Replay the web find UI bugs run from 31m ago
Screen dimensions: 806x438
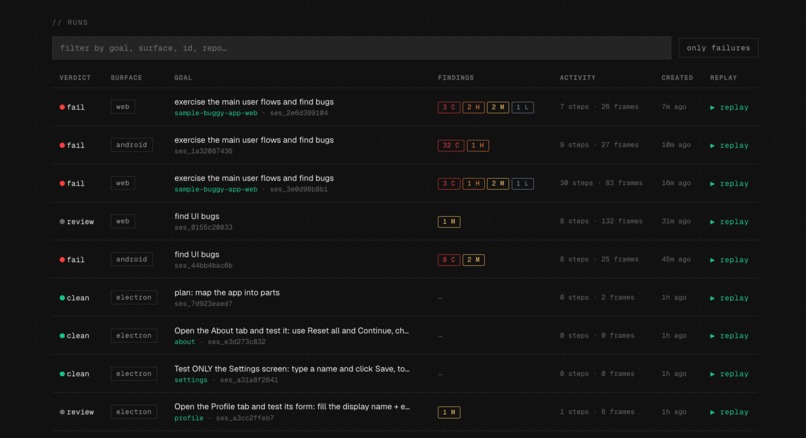(x=729, y=222)
